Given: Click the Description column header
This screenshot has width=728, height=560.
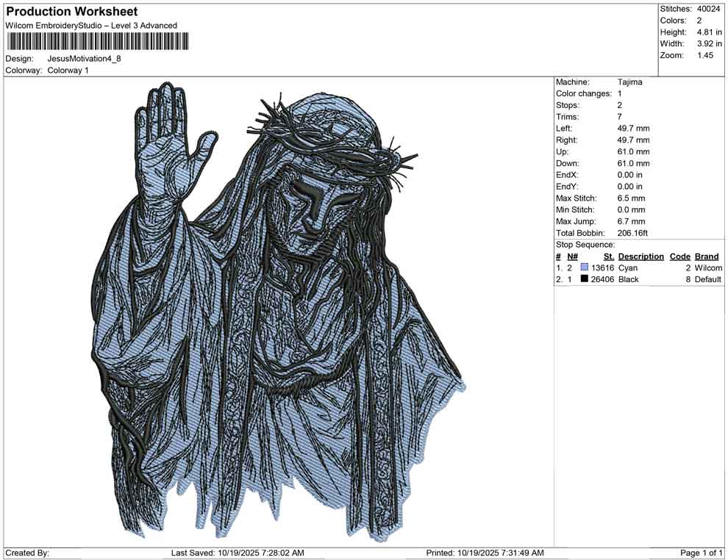Looking at the screenshot, I should click(x=640, y=256).
